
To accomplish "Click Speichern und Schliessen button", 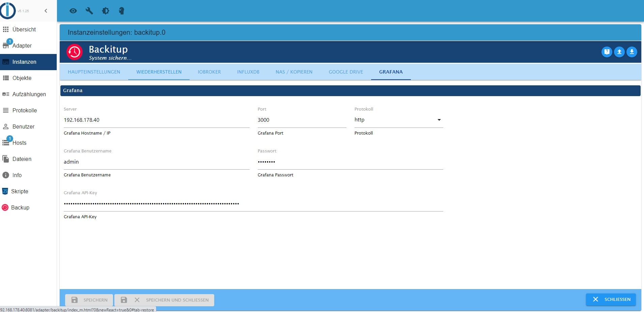I will pyautogui.click(x=164, y=300).
